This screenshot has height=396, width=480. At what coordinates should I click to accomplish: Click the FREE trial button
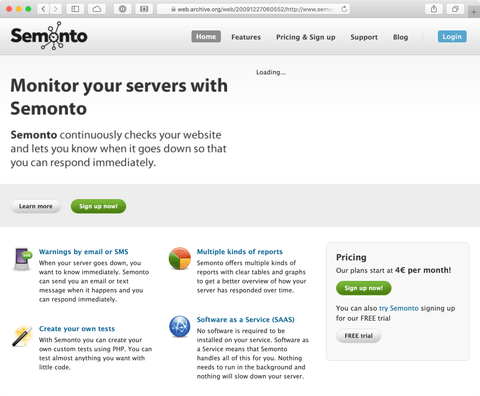coord(358,336)
